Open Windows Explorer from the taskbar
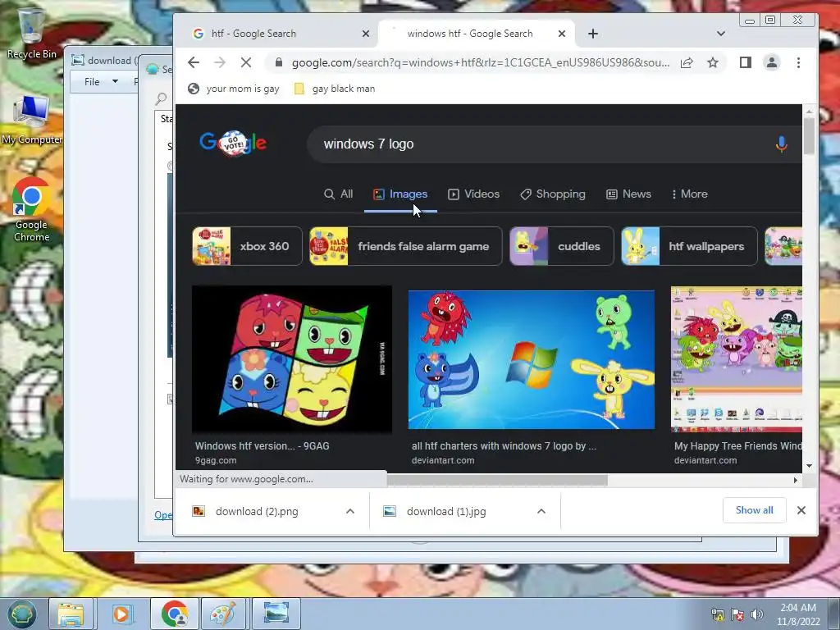The height and width of the screenshot is (630, 840). pyautogui.click(x=71, y=614)
